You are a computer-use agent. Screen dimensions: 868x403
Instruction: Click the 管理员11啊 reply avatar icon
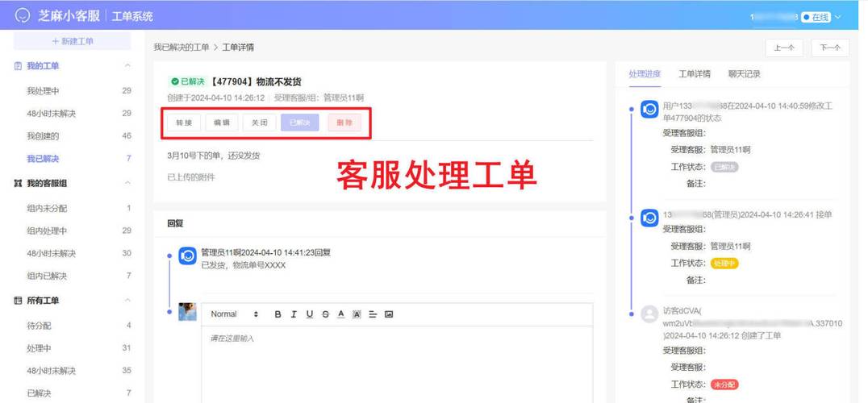[x=188, y=256]
